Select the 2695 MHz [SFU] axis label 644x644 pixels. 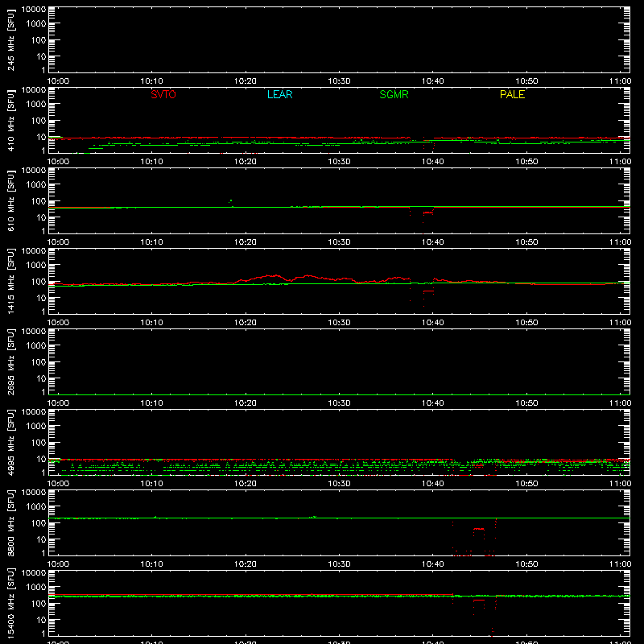pos(10,361)
